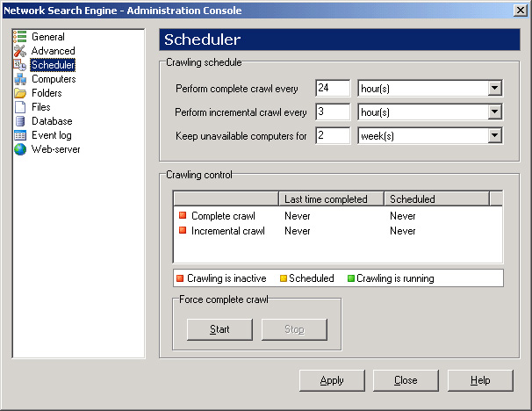The image size is (532, 411).
Task: Select the Computers icon in the tree
Action: click(x=20, y=79)
